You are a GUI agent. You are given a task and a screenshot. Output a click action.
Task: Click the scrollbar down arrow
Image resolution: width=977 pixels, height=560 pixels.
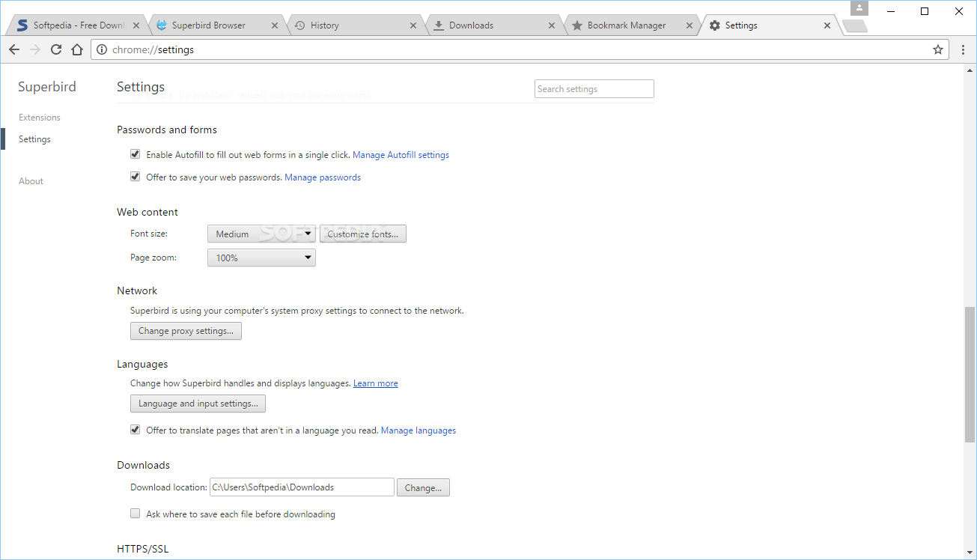pyautogui.click(x=970, y=553)
